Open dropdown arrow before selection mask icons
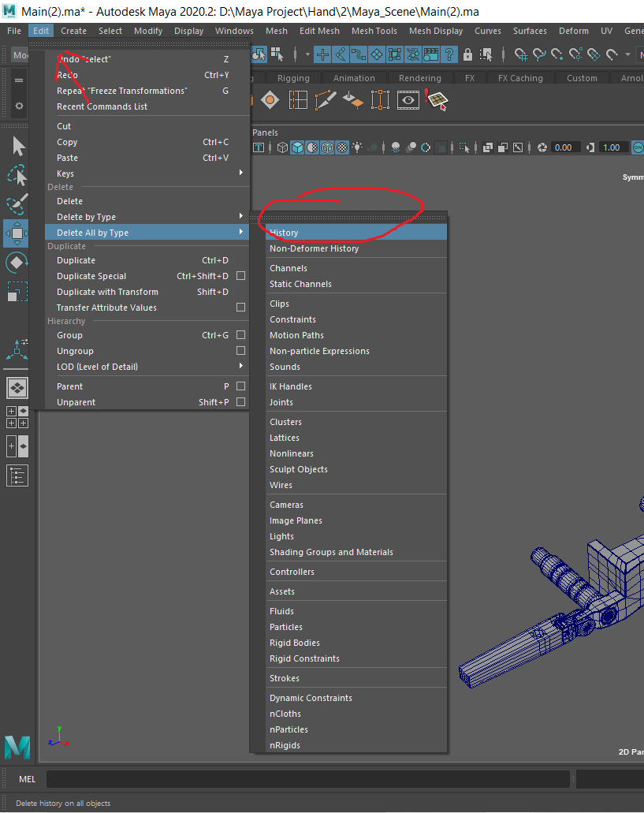 tap(307, 54)
